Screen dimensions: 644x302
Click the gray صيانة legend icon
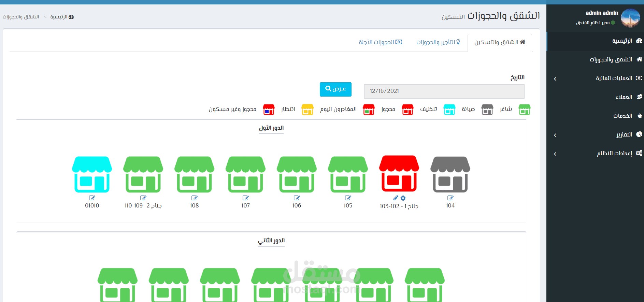(487, 110)
